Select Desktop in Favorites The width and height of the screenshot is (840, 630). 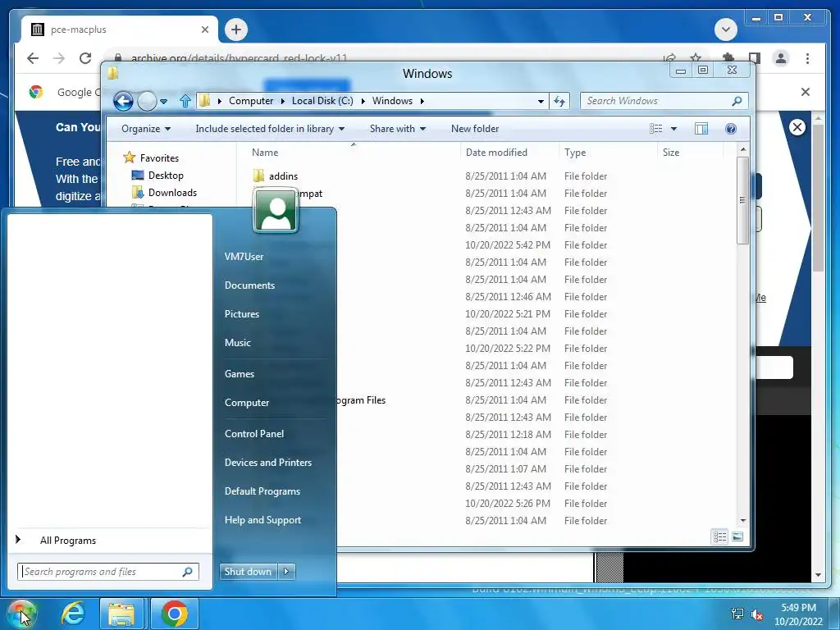tap(166, 176)
